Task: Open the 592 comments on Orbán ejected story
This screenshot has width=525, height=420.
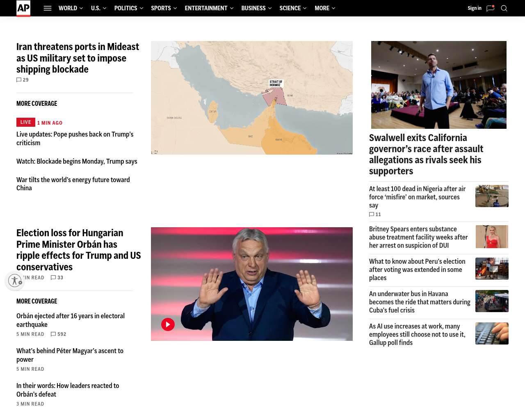Action: 58,334
